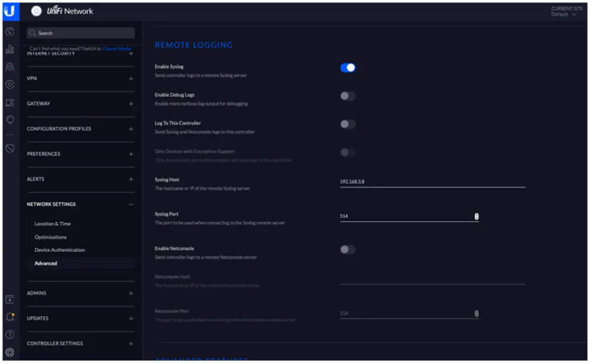
Task: Collapse the Network Settings section
Action: [131, 205]
